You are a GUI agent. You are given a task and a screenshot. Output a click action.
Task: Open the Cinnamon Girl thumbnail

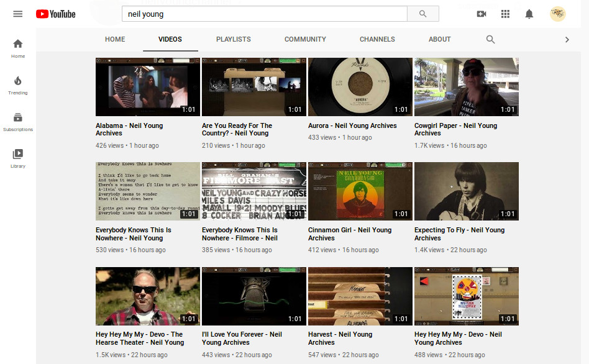tap(360, 191)
